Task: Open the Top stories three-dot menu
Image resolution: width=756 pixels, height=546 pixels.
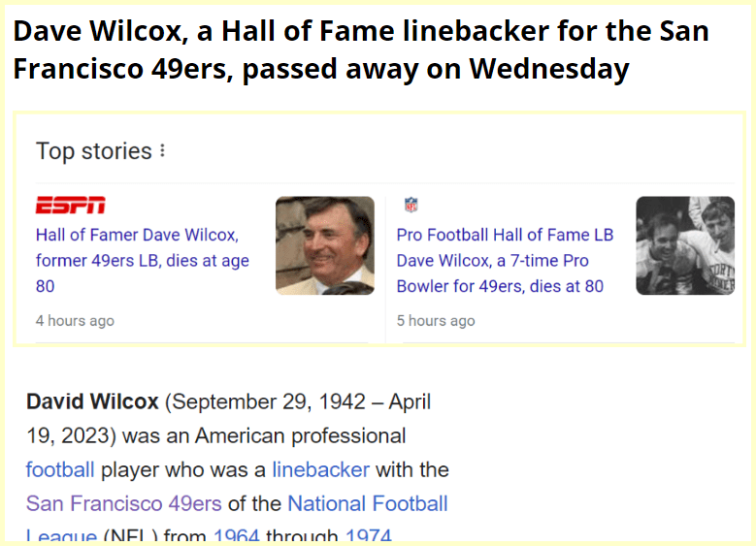Action: coord(162,151)
